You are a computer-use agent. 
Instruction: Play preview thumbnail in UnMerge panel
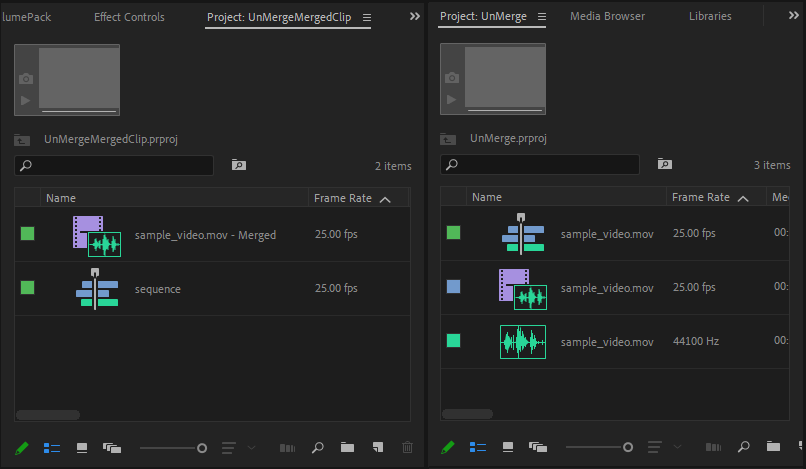pyautogui.click(x=451, y=99)
